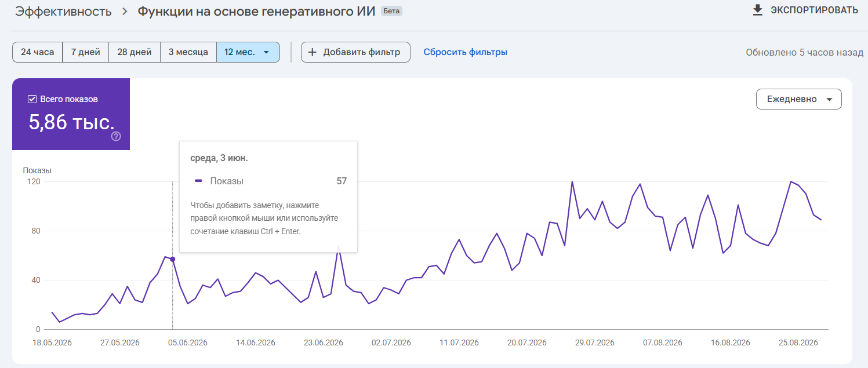The width and height of the screenshot is (868, 368).
Task: Click the Всего показов purple metric card
Action: click(x=71, y=114)
